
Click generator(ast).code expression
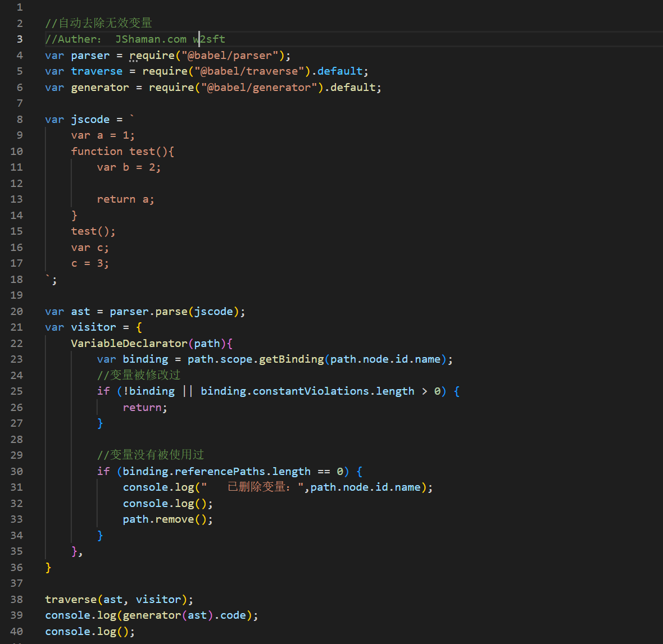pos(184,615)
